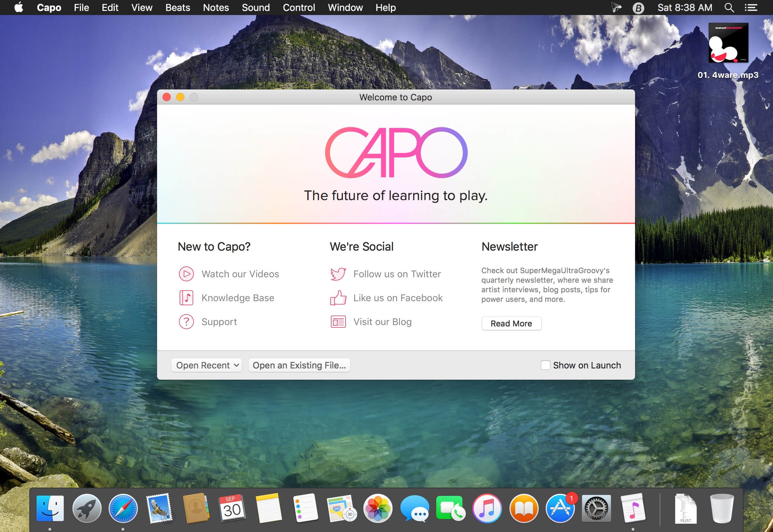Click Like us on Facebook link
The width and height of the screenshot is (773, 532).
(398, 298)
